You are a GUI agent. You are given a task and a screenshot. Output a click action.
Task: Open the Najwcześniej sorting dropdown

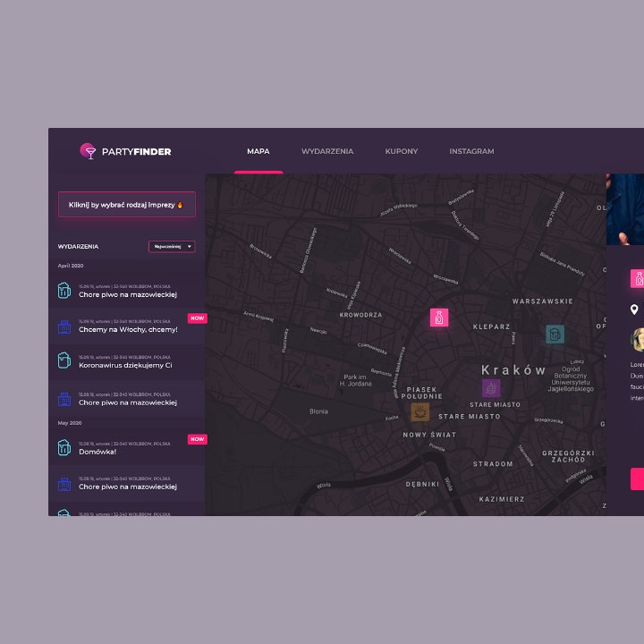pyautogui.click(x=172, y=247)
